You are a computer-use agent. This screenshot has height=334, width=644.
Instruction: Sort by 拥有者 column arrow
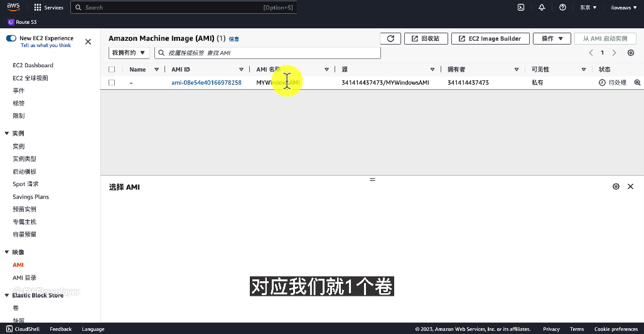(517, 70)
